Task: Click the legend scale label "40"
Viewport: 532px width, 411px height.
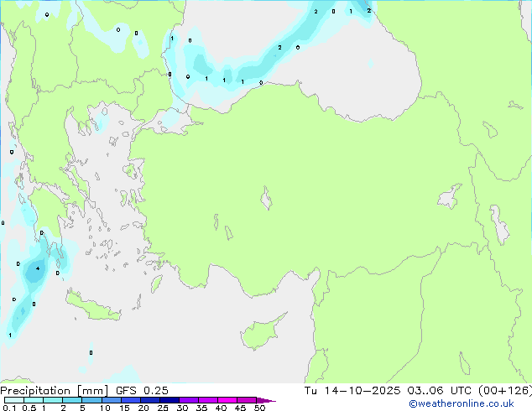Action: pos(221,408)
